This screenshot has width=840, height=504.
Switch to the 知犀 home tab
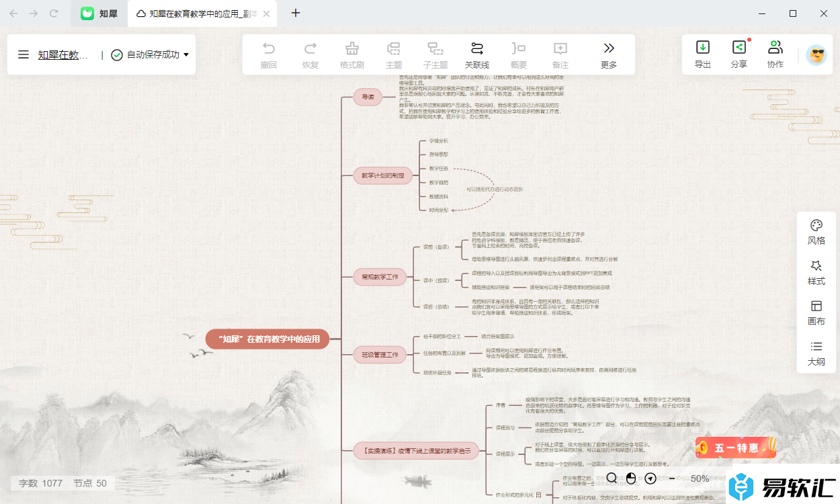(x=99, y=13)
